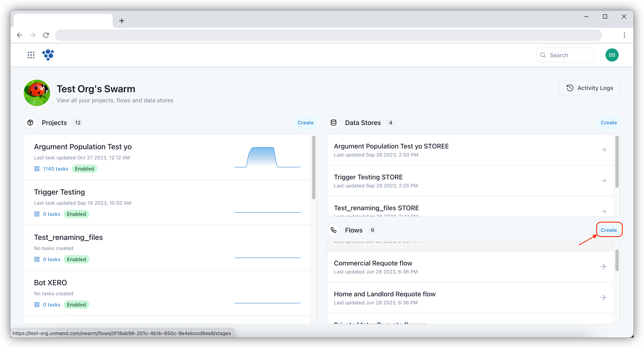Click arrow beside Trigger Testing STORE
644x348 pixels.
point(603,181)
